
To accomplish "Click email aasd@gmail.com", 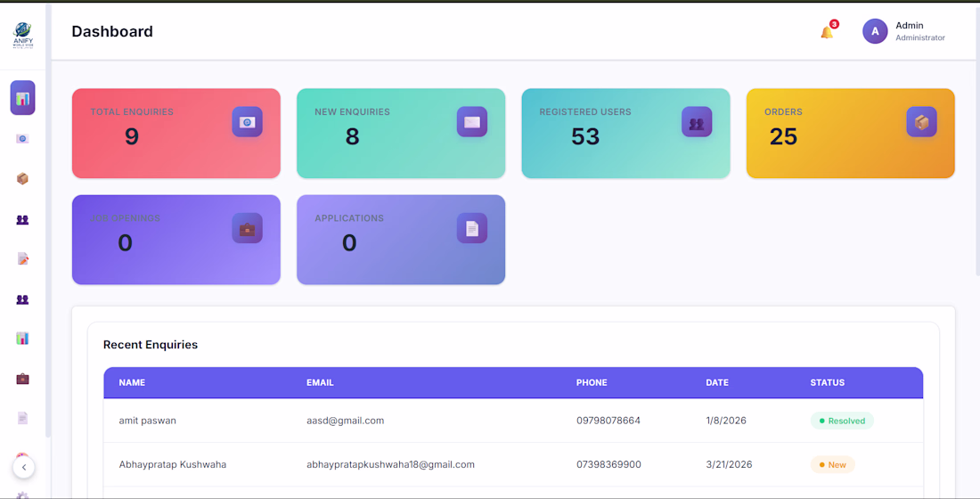I will point(345,421).
